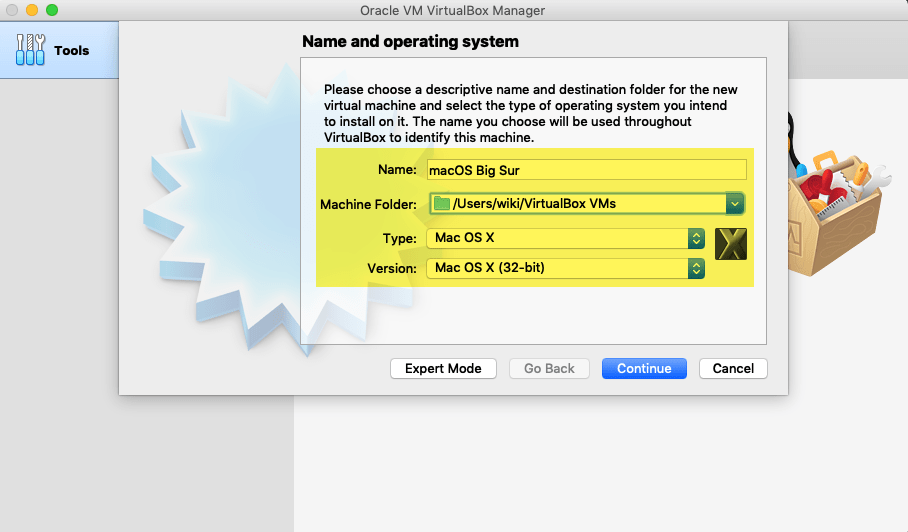Screen dimensions: 908x532
Task: Click the /Users/wiki/VirtualBox VMs path text
Action: tap(534, 203)
